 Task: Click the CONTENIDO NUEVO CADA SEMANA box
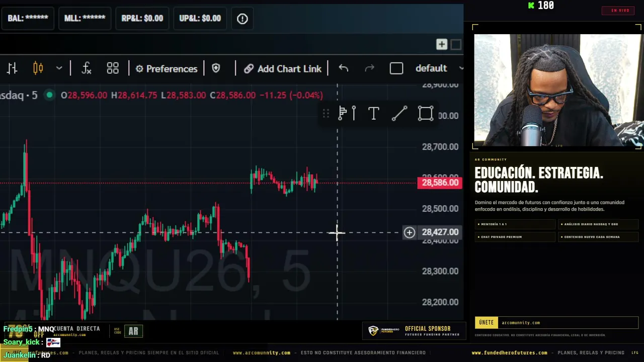pos(598,237)
